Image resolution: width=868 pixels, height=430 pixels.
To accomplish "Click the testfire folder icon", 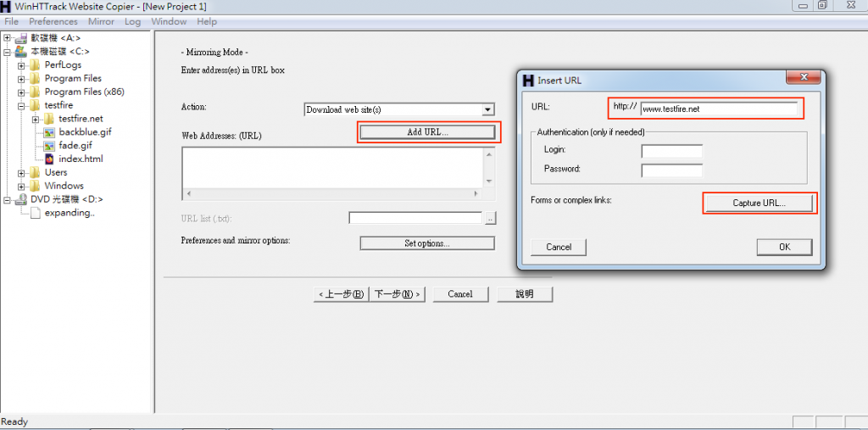I will (35, 105).
